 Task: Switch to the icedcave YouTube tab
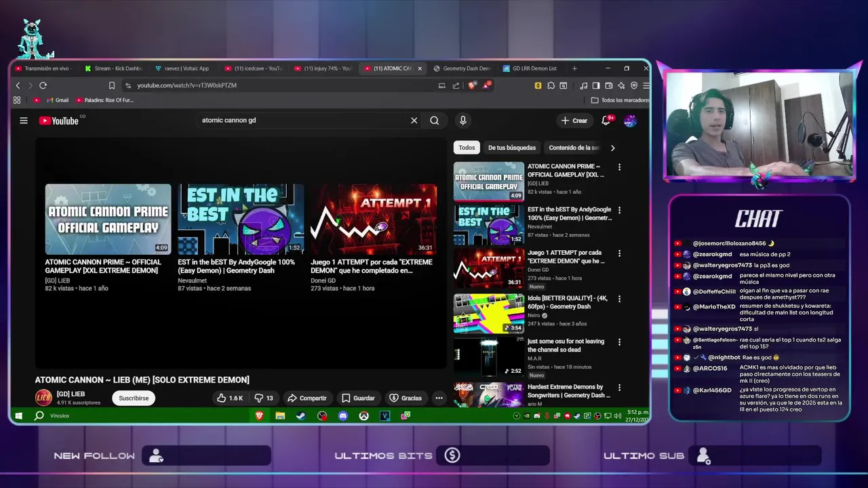(x=254, y=68)
